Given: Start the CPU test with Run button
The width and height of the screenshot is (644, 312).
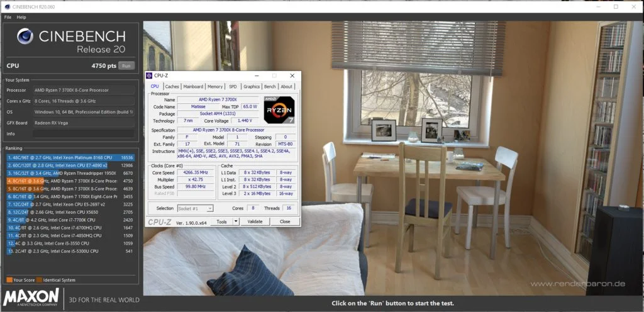Looking at the screenshot, I should [x=126, y=65].
